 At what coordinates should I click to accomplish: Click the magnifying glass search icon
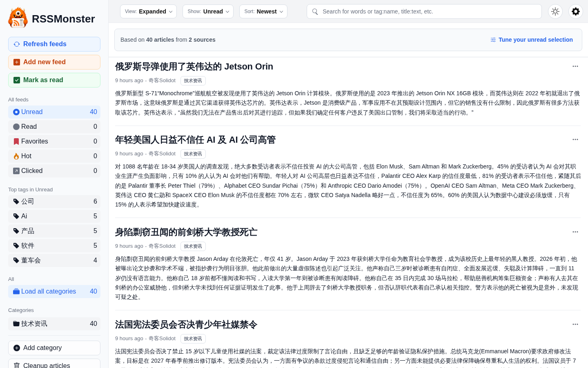(x=315, y=11)
